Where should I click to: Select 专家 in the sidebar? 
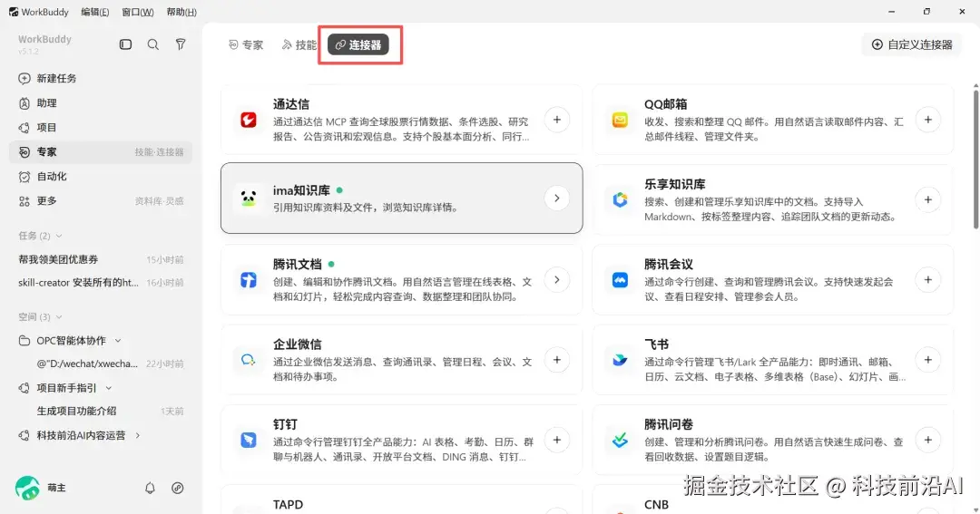coord(100,151)
